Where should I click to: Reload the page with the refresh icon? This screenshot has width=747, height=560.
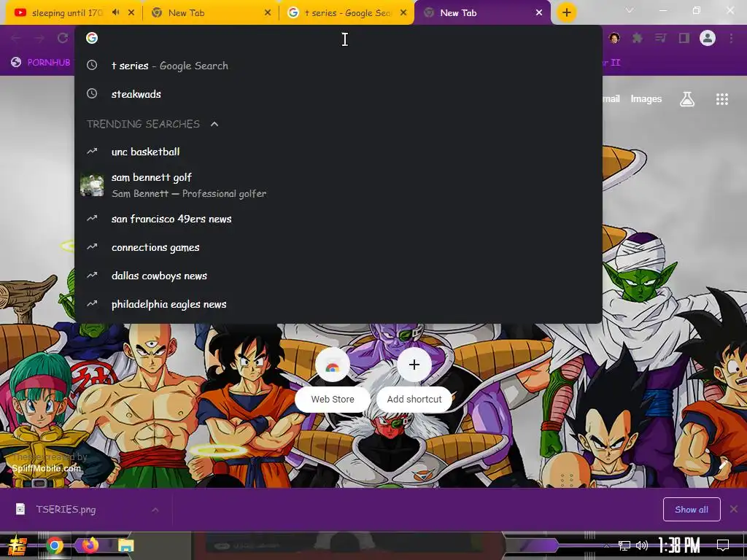tap(63, 38)
